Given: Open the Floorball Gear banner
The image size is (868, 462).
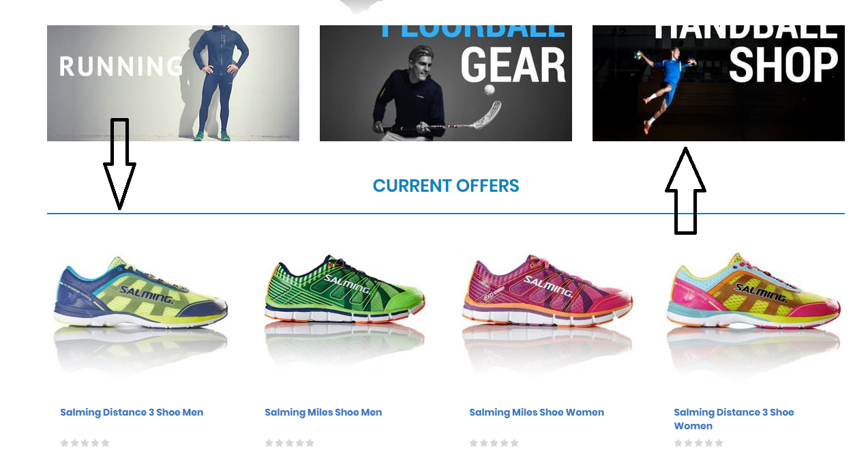Looking at the screenshot, I should tap(446, 83).
